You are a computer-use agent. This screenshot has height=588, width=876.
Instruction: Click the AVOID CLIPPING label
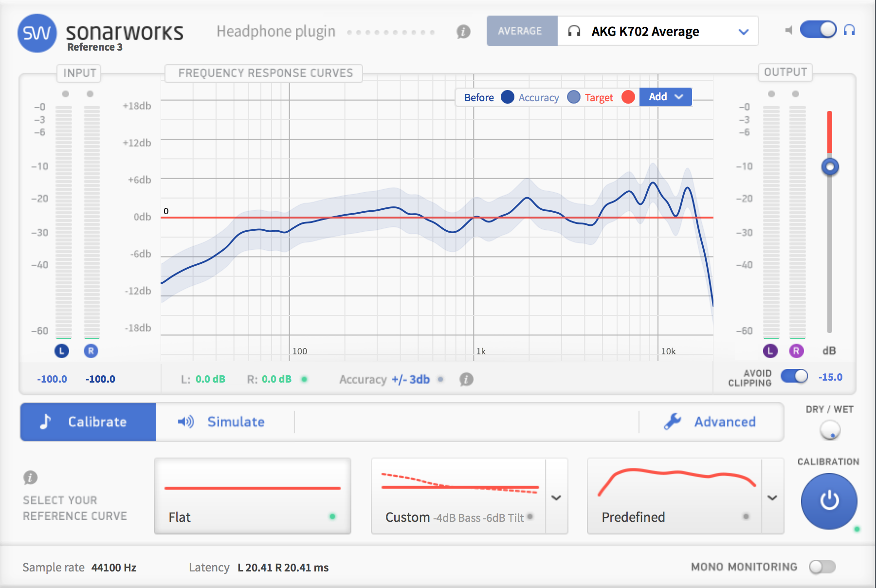click(750, 378)
